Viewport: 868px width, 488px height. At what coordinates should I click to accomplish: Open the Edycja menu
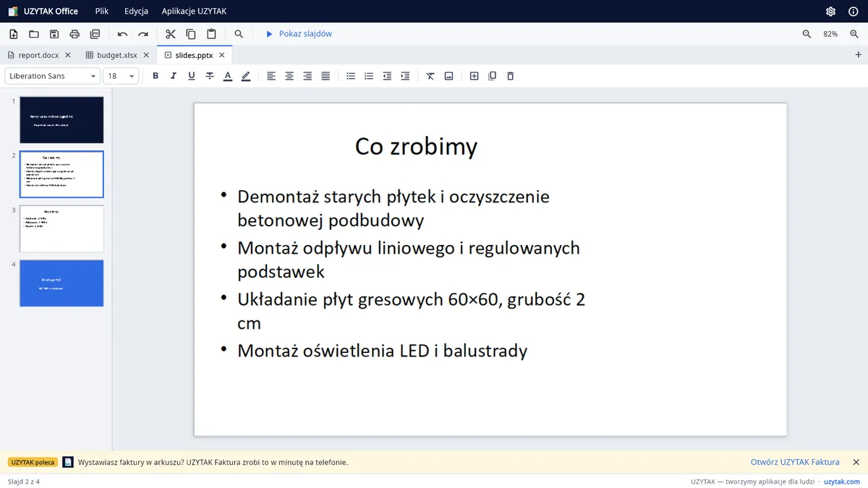point(136,12)
